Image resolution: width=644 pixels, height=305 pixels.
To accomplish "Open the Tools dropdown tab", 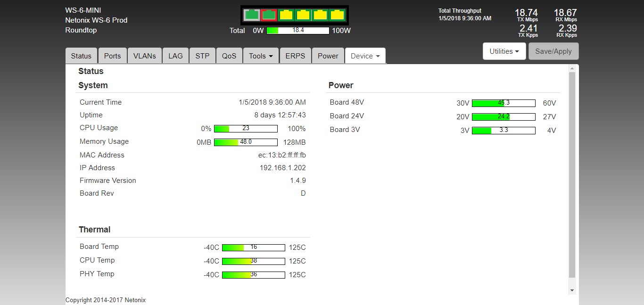I will coord(261,56).
